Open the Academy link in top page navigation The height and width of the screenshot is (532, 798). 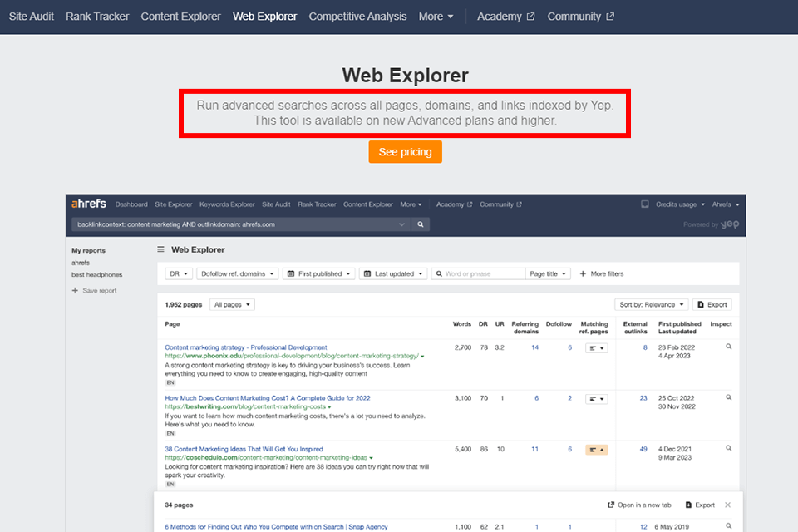pyautogui.click(x=506, y=17)
